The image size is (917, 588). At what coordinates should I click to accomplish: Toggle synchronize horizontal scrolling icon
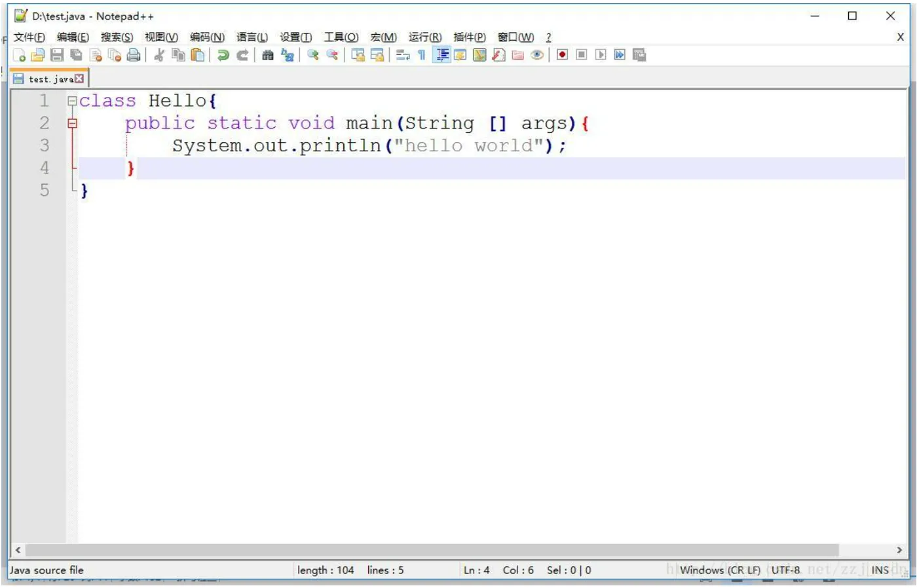point(377,55)
